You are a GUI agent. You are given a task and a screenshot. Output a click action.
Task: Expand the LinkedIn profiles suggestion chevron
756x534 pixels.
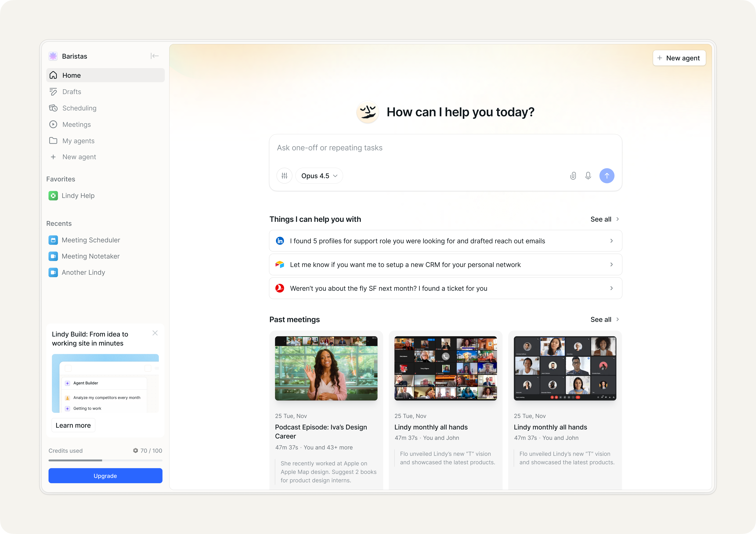click(611, 241)
